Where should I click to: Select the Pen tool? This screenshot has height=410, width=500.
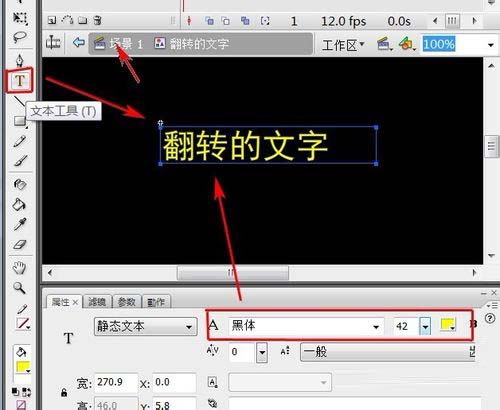point(20,60)
